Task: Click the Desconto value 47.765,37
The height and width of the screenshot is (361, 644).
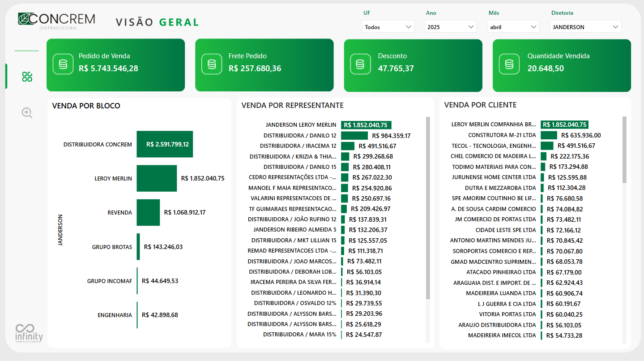Action: [396, 69]
